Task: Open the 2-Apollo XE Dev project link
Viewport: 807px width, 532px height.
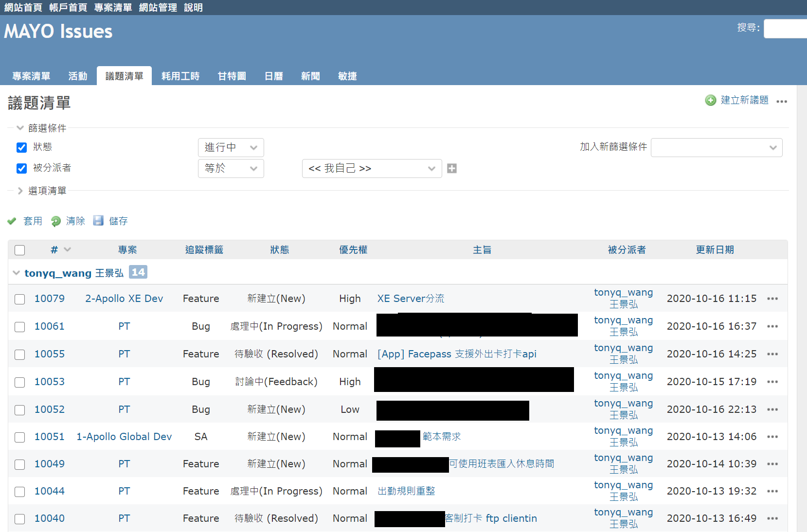Action: (x=124, y=299)
